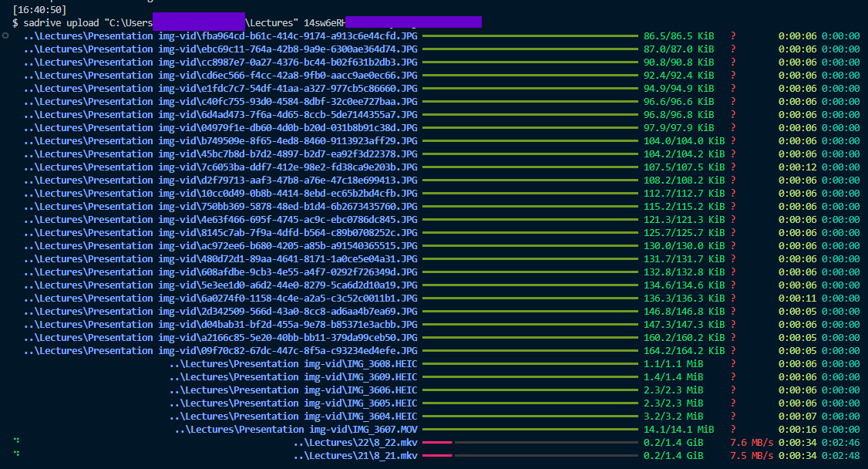Select the IMG_3604.HEIC file path
Image resolution: width=868 pixels, height=469 pixels.
(294, 417)
